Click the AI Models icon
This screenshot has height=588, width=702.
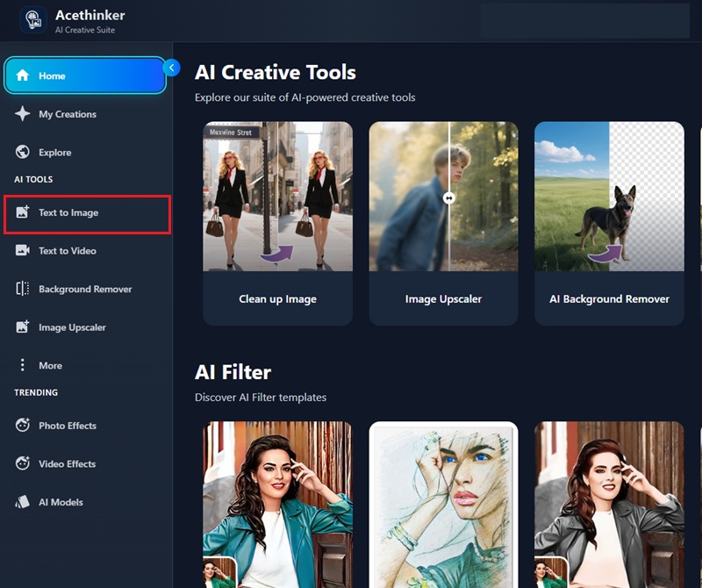pyautogui.click(x=23, y=502)
